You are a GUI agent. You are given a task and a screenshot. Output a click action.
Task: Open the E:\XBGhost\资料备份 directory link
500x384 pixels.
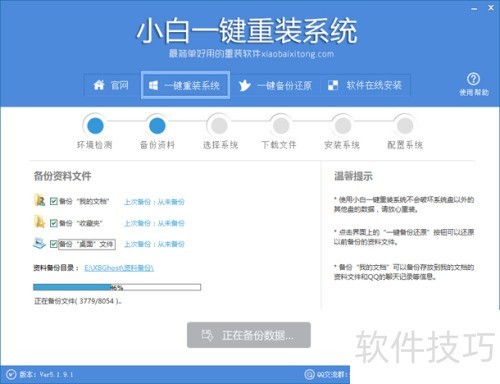119,268
